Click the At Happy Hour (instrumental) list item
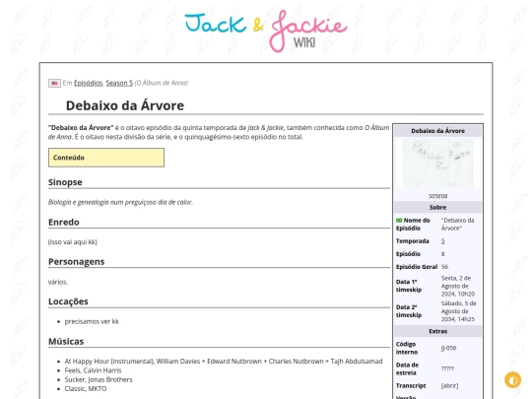The height and width of the screenshot is (399, 532). 224,362
